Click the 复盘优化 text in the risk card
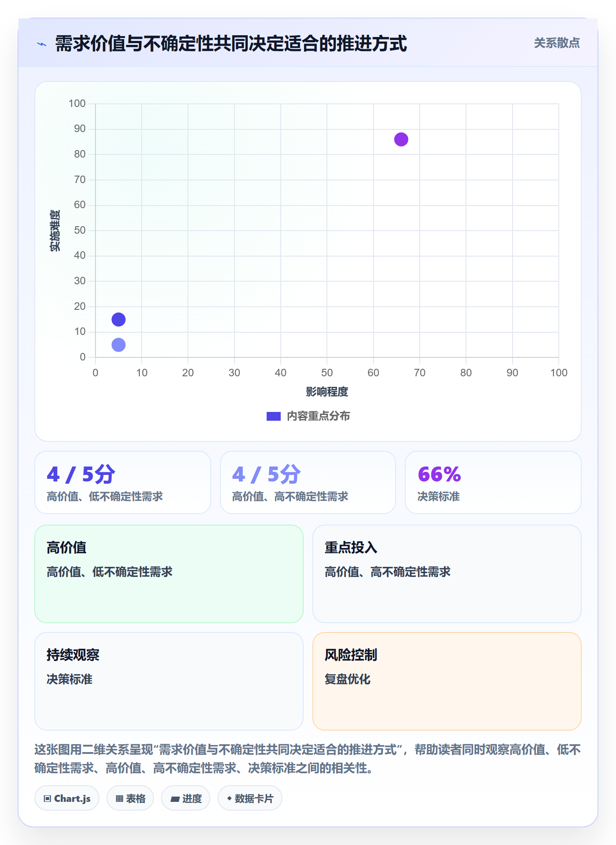The height and width of the screenshot is (845, 616). [x=348, y=679]
